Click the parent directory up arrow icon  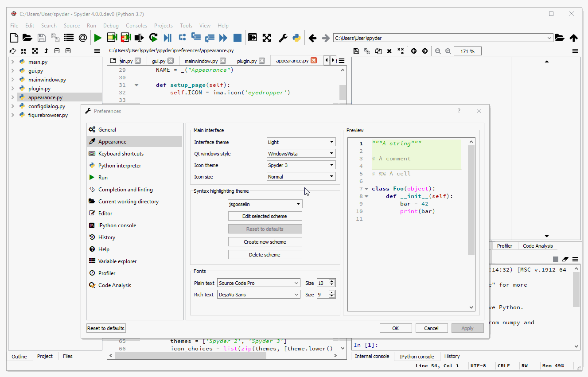pos(574,38)
